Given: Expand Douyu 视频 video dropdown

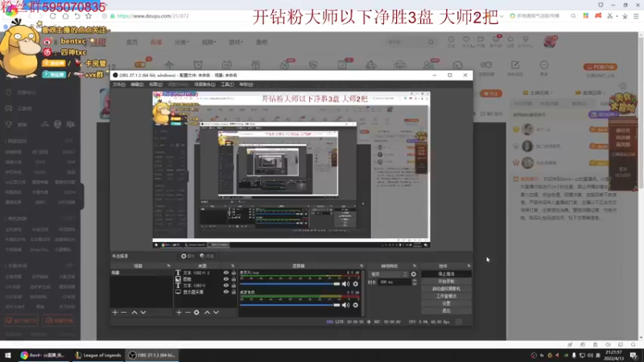Looking at the screenshot, I should (208, 42).
